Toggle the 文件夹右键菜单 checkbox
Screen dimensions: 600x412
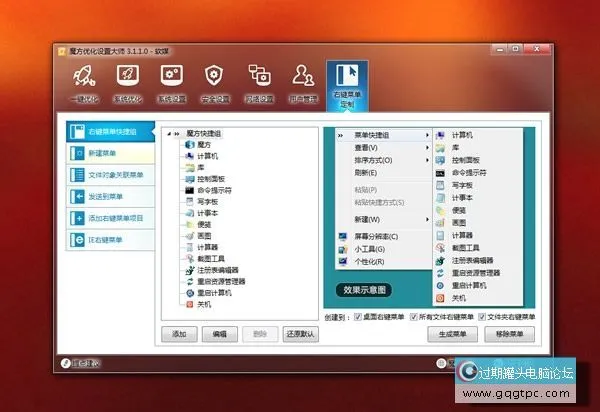tap(482, 317)
